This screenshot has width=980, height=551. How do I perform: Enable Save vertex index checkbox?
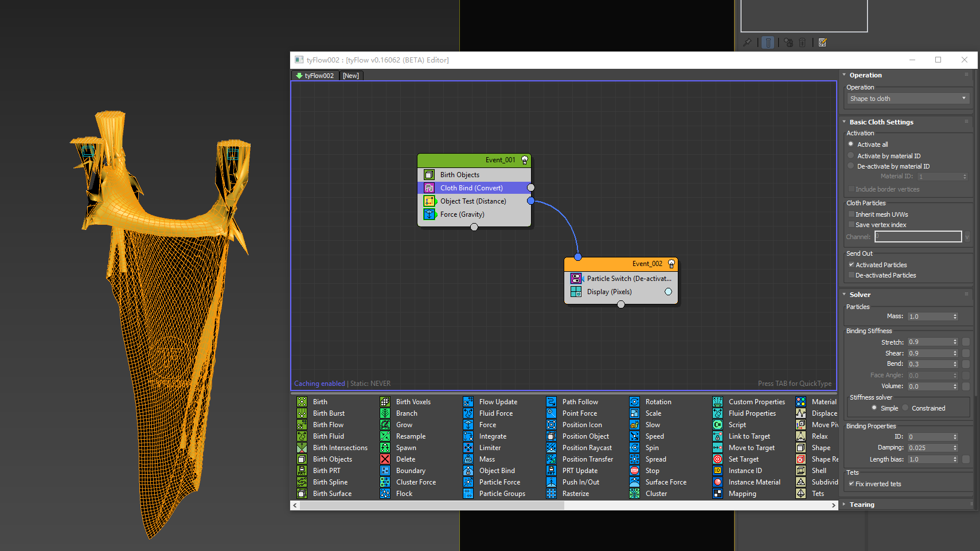852,225
